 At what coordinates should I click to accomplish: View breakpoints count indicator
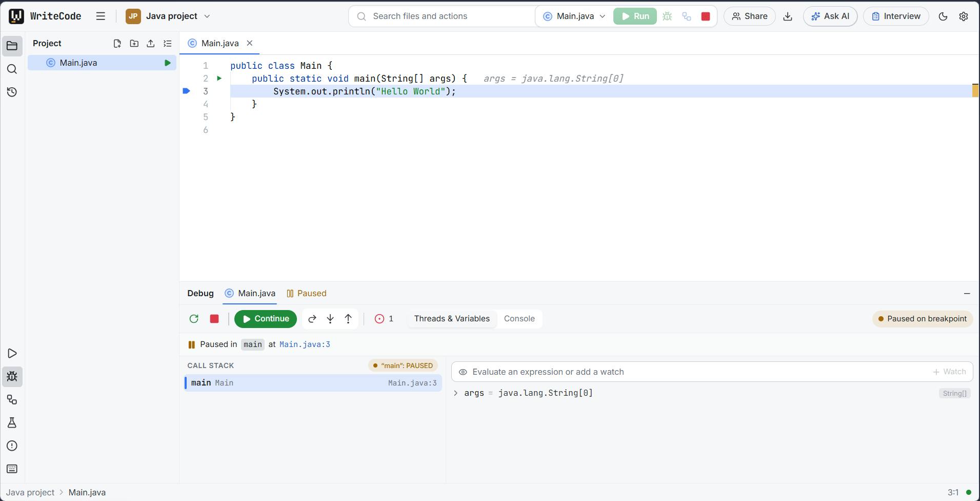pos(384,319)
